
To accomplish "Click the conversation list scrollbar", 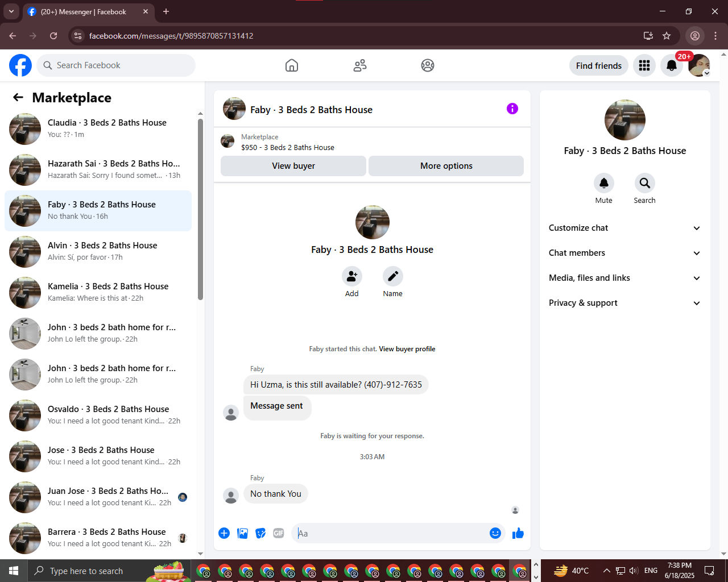I will click(x=200, y=209).
